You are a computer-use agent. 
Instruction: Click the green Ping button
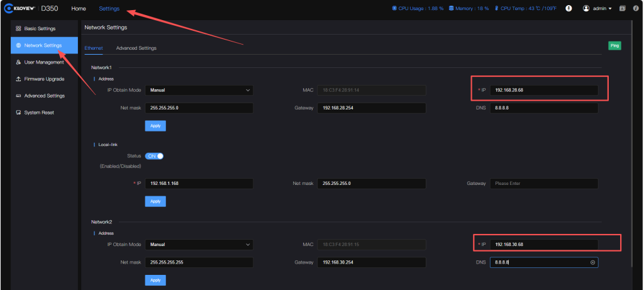coord(614,45)
